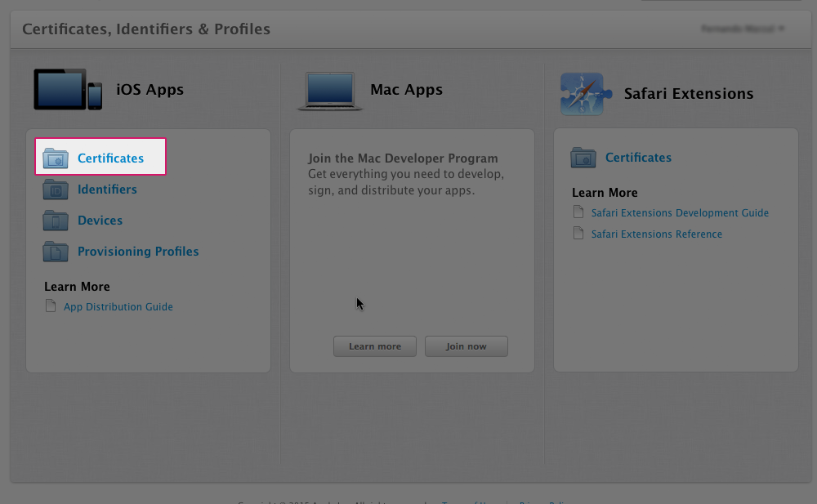Image resolution: width=817 pixels, height=504 pixels.
Task: Click the iOS Apps heading
Action: click(150, 90)
